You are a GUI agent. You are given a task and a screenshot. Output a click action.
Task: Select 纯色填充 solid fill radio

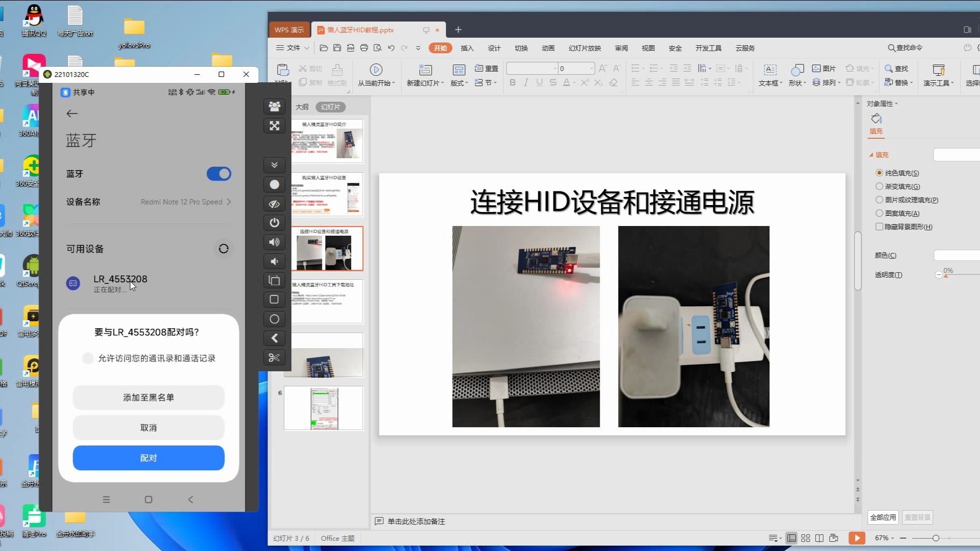pyautogui.click(x=879, y=173)
